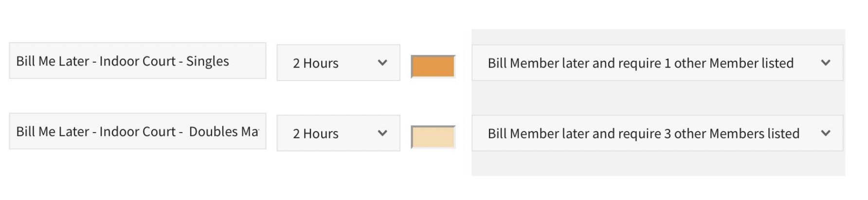Click arrow icon beside '3 other Members listed'

point(825,133)
